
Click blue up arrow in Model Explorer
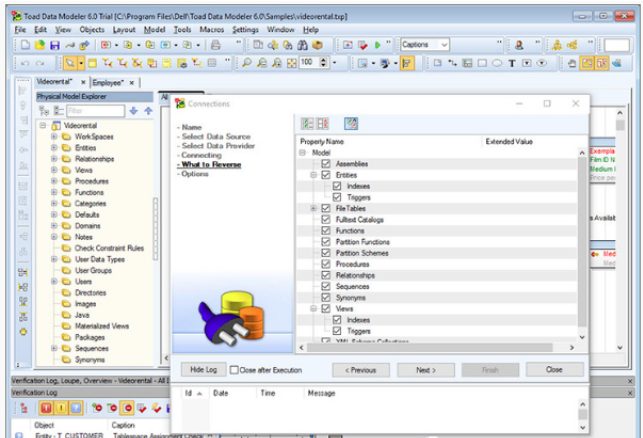click(148, 111)
